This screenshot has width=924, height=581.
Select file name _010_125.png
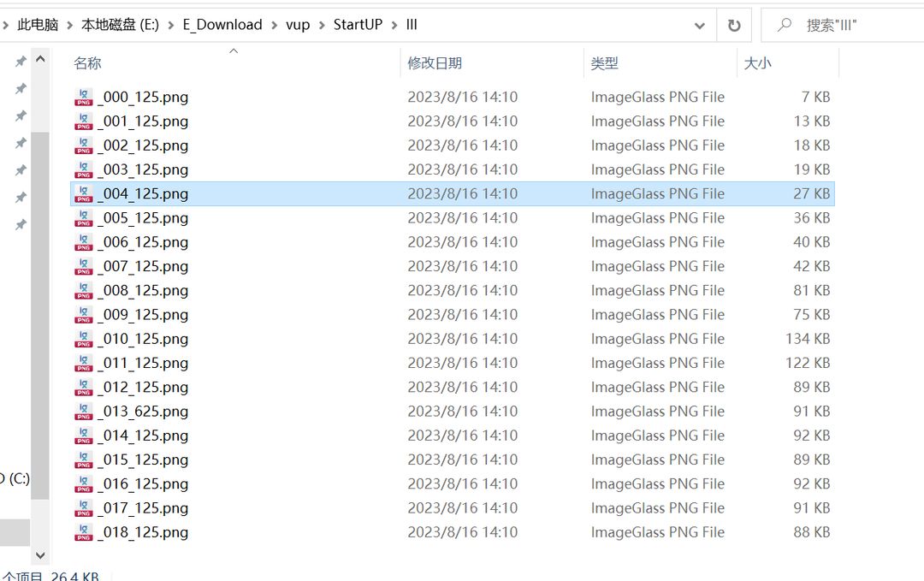[143, 339]
